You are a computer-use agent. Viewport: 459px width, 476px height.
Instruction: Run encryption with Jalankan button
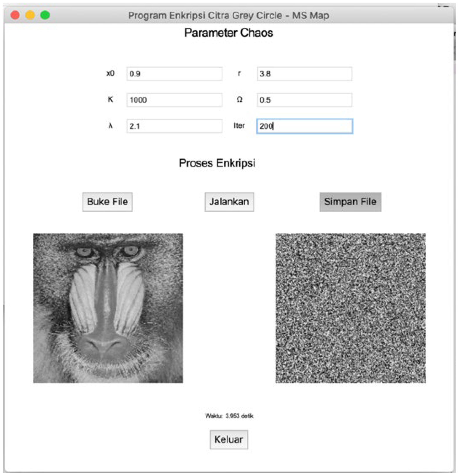click(229, 202)
